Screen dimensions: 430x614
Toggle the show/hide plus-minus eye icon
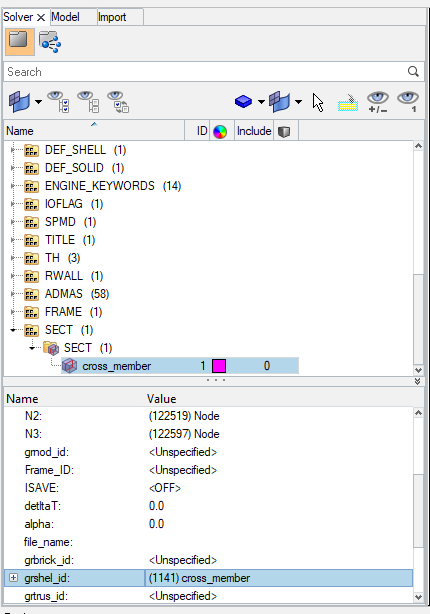tap(378, 102)
